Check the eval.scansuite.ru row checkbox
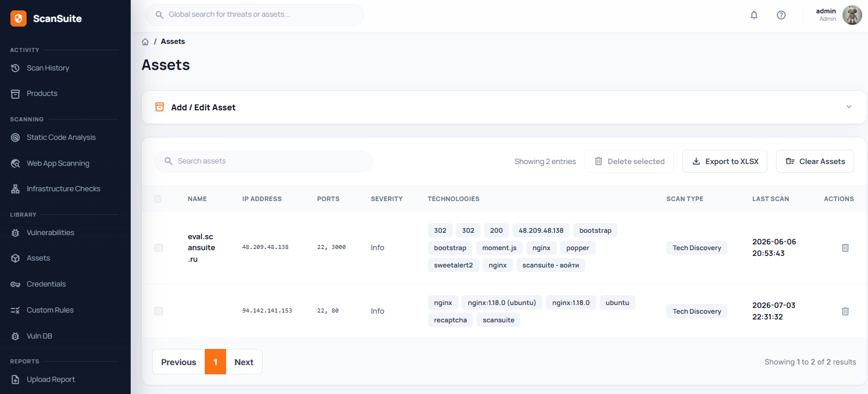This screenshot has height=394, width=868. (x=158, y=248)
